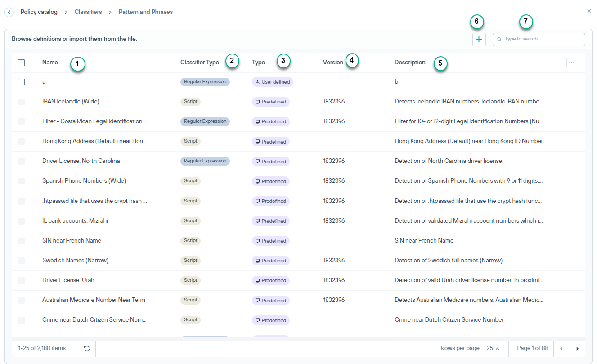The height and width of the screenshot is (364, 597).
Task: Click the previous page arrow
Action: tap(561, 348)
